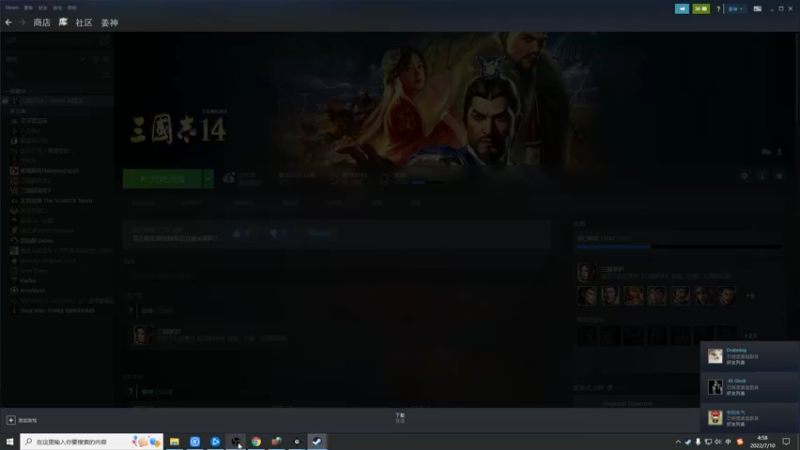This screenshot has width=800, height=450.
Task: Click first unlocked achievement thumbnail
Action: (587, 295)
